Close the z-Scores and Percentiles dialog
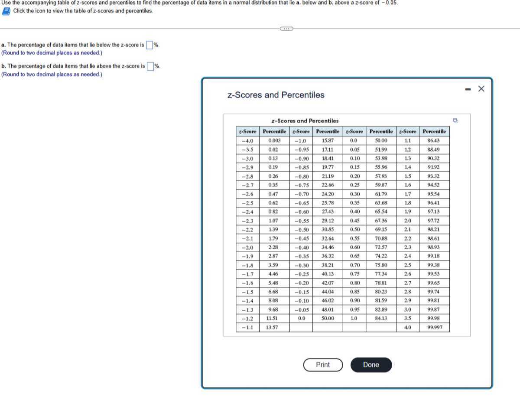The image size is (520, 420). (x=481, y=88)
